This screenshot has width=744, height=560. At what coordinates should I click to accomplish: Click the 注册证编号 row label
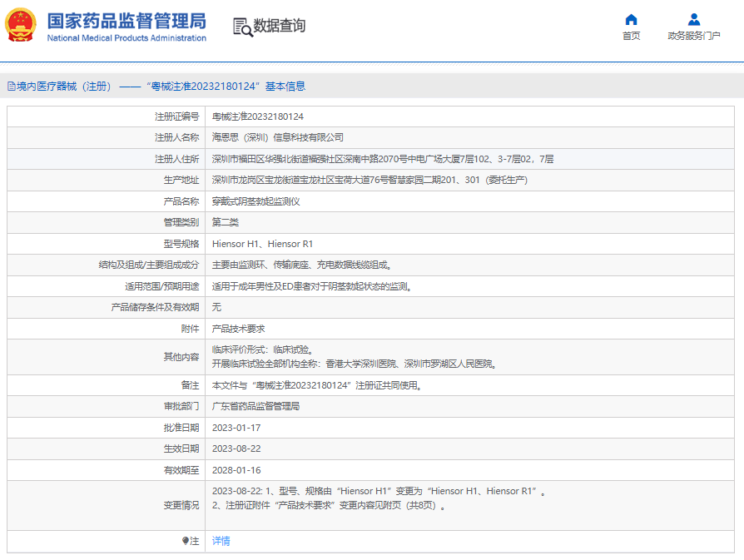coord(177,116)
